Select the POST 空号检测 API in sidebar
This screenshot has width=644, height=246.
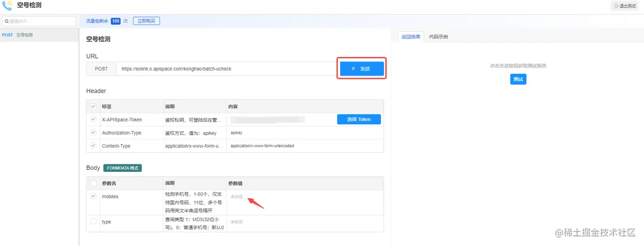(x=39, y=35)
